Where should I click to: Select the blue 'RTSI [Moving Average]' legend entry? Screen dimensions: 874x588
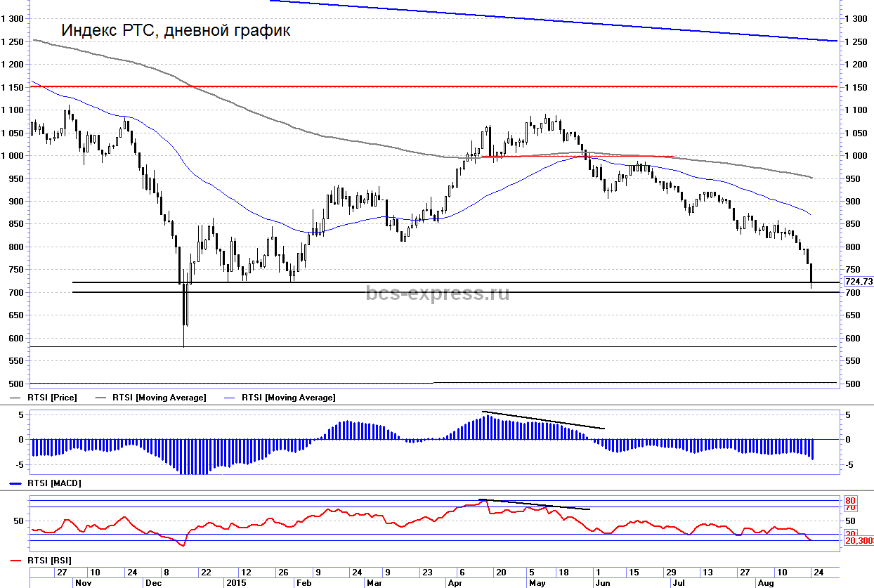[x=288, y=398]
